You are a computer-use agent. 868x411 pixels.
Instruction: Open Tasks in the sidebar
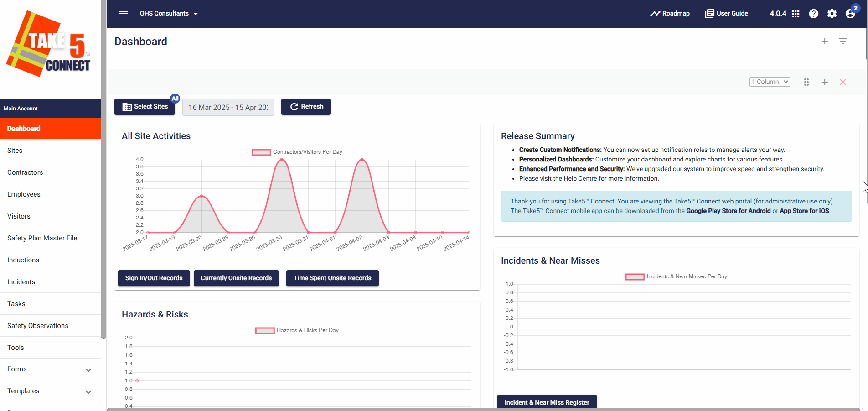pyautogui.click(x=50, y=304)
